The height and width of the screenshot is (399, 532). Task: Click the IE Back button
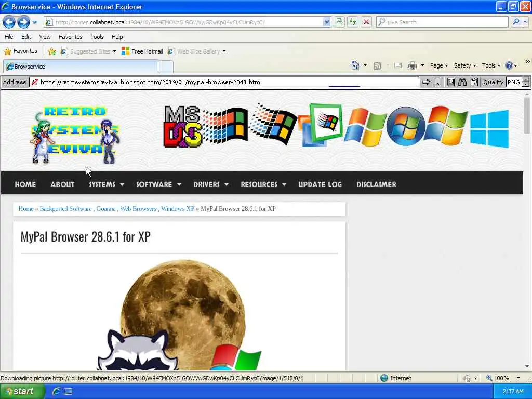click(x=9, y=22)
